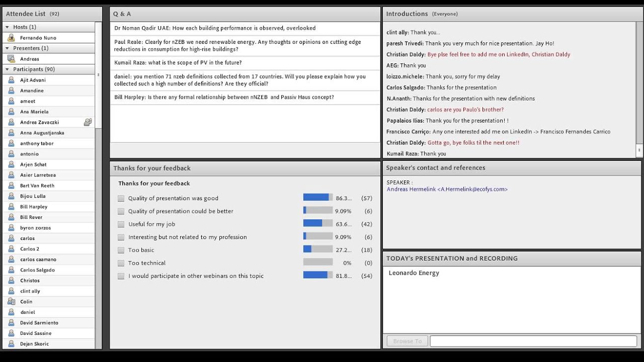Click participant icon next to Bill Rever

click(11, 217)
